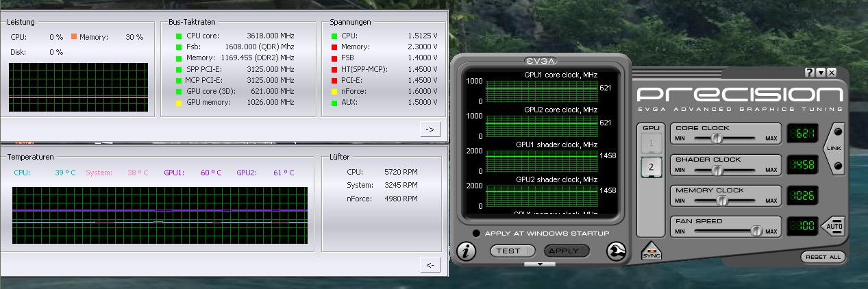868x289 pixels.
Task: Toggle Apply at Windows Startup
Action: pyautogui.click(x=476, y=234)
